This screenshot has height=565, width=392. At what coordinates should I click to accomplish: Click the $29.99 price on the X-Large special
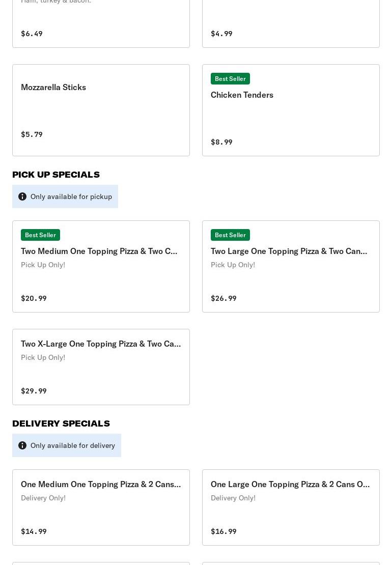[34, 391]
